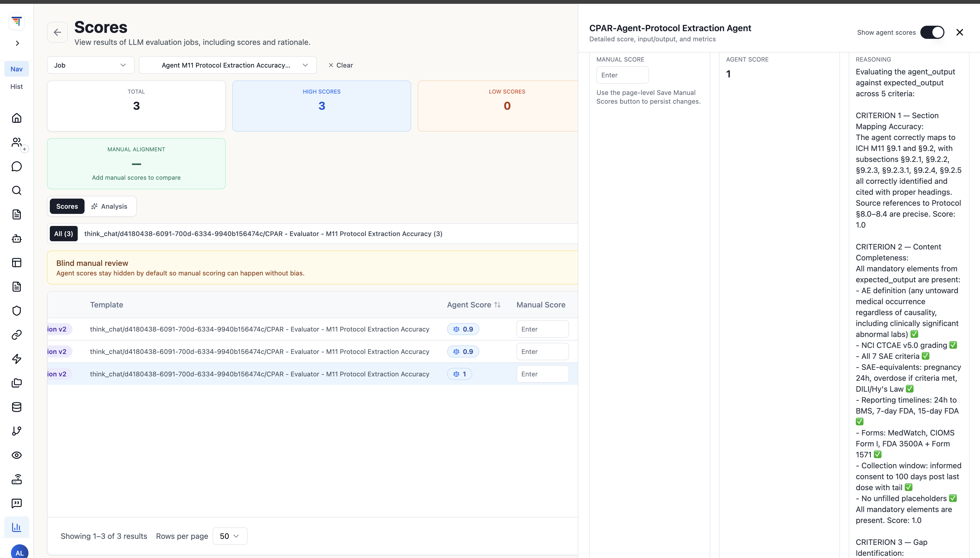Open the Home icon in the sidebar

16,118
